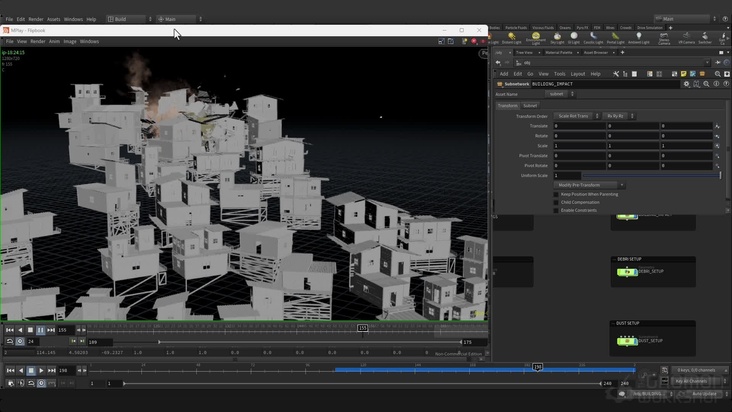
Task: Switch to the Subnet parameter tab
Action: [530, 105]
